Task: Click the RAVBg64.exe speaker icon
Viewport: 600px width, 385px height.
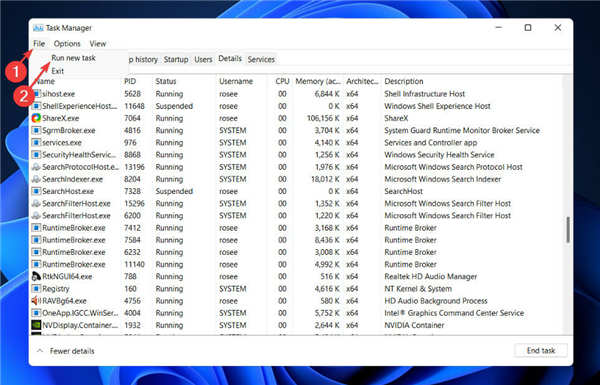Action: (36, 301)
